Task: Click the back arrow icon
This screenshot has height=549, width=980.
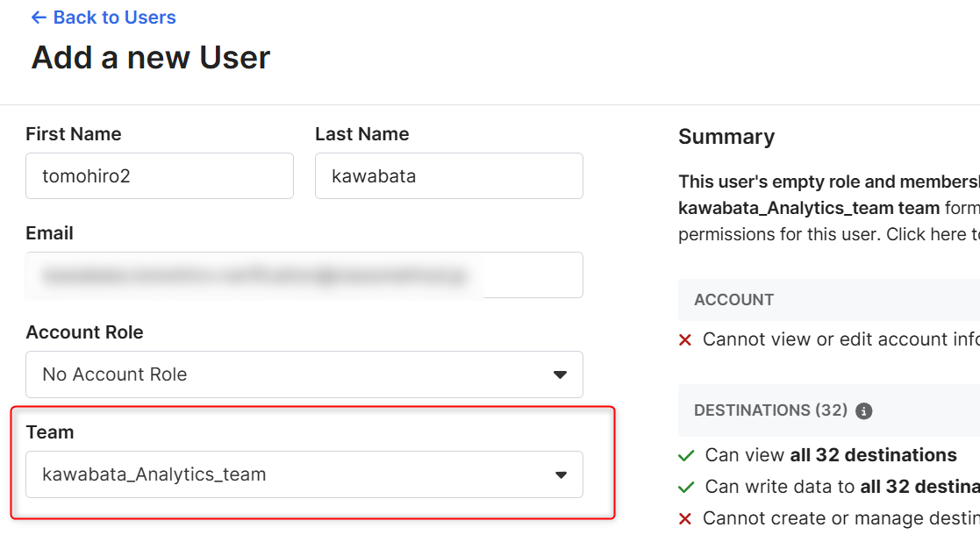Action: (39, 18)
